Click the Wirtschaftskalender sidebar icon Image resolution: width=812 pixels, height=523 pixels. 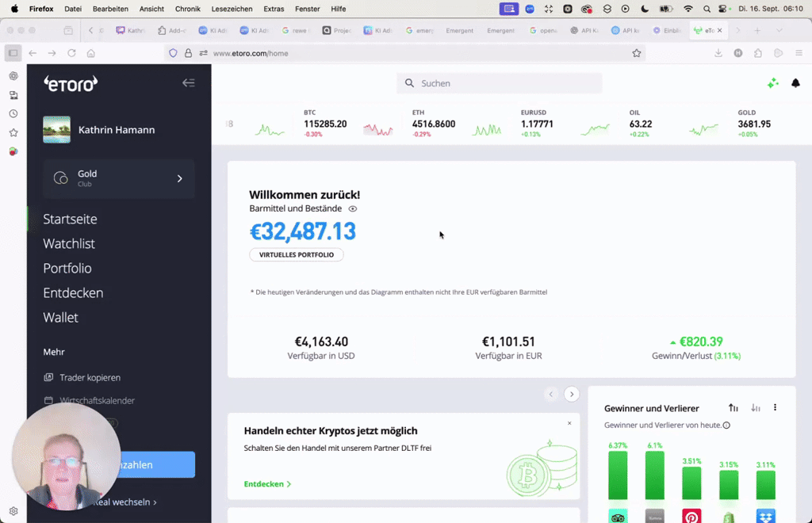point(49,400)
